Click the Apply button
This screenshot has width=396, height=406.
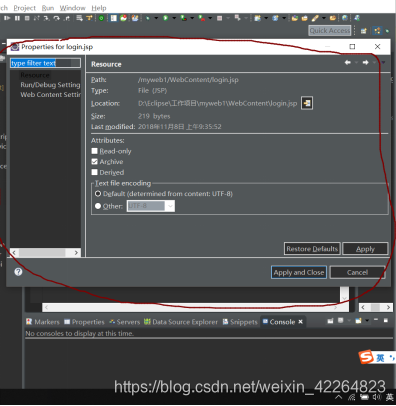[x=365, y=249]
